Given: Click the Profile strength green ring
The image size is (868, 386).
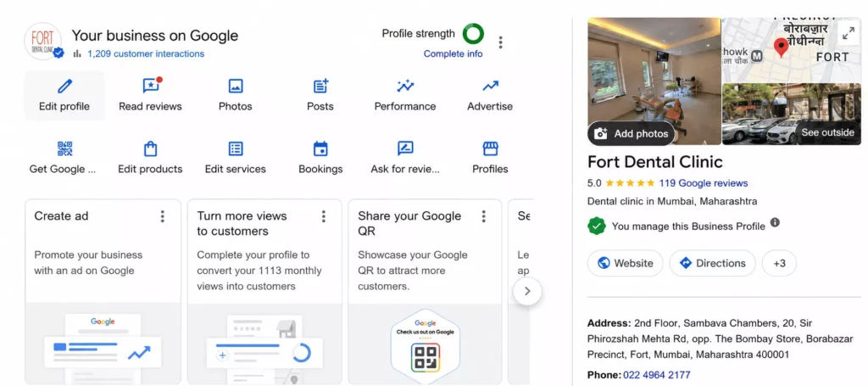Looking at the screenshot, I should [473, 34].
